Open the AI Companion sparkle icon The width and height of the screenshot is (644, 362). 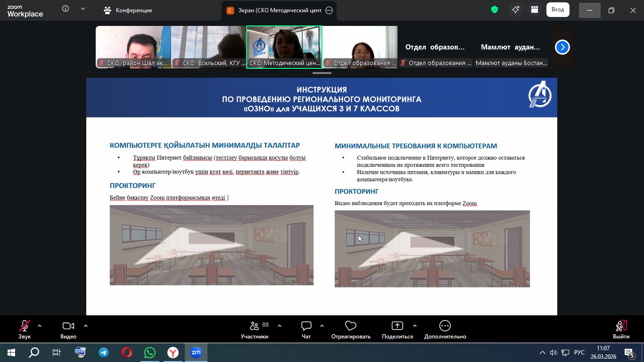[516, 10]
